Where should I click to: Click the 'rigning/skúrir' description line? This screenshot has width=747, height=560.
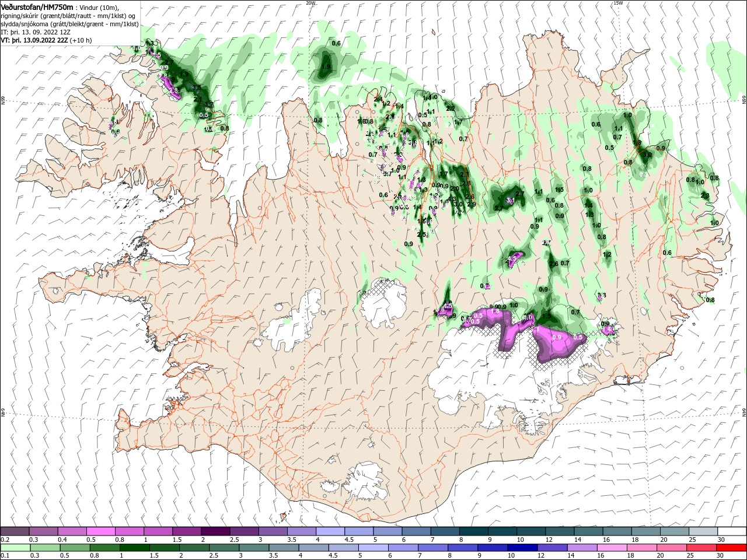tap(68, 16)
